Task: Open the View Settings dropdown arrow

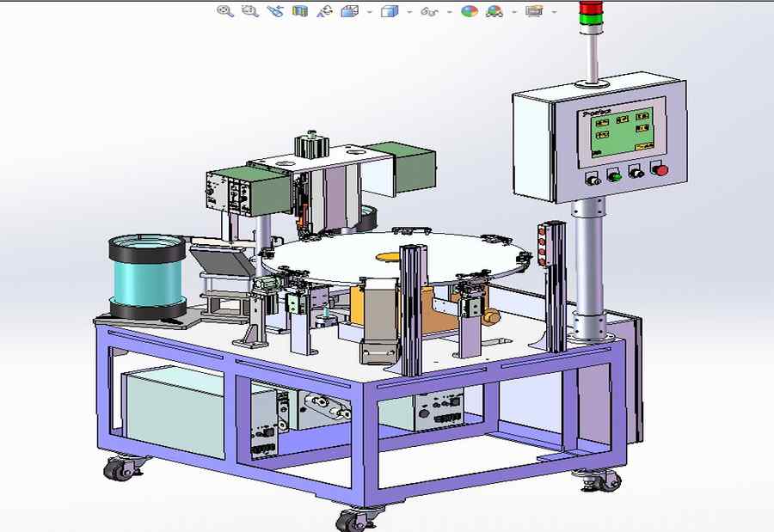Action: (x=555, y=12)
